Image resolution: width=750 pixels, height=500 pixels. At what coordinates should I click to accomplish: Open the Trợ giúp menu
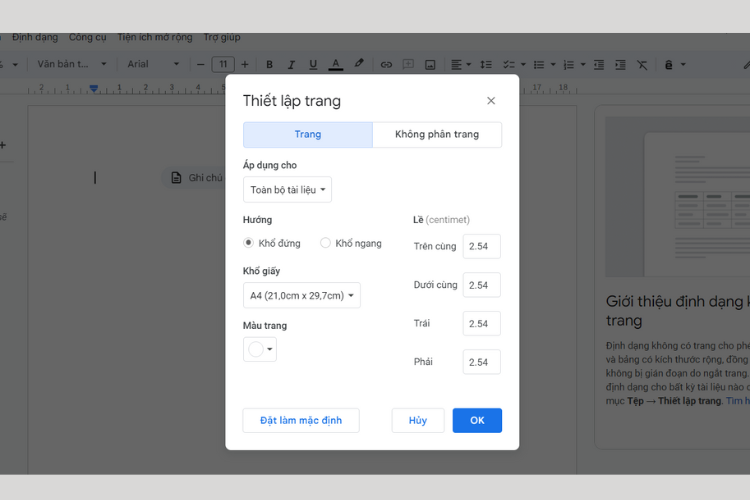tap(222, 38)
